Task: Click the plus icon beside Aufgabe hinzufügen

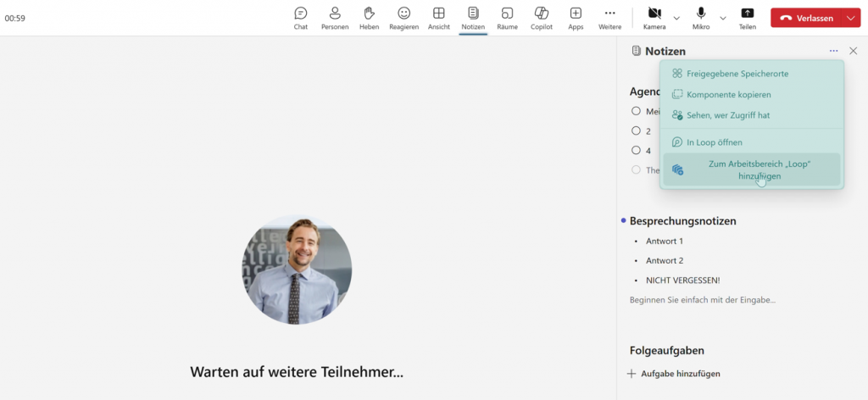Action: (631, 374)
